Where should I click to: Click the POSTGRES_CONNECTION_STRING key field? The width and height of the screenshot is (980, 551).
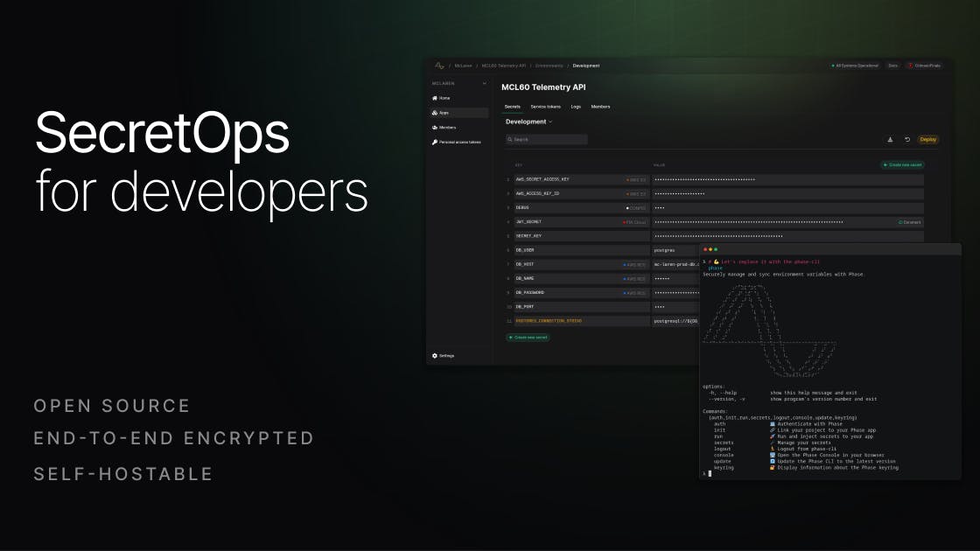tap(581, 321)
